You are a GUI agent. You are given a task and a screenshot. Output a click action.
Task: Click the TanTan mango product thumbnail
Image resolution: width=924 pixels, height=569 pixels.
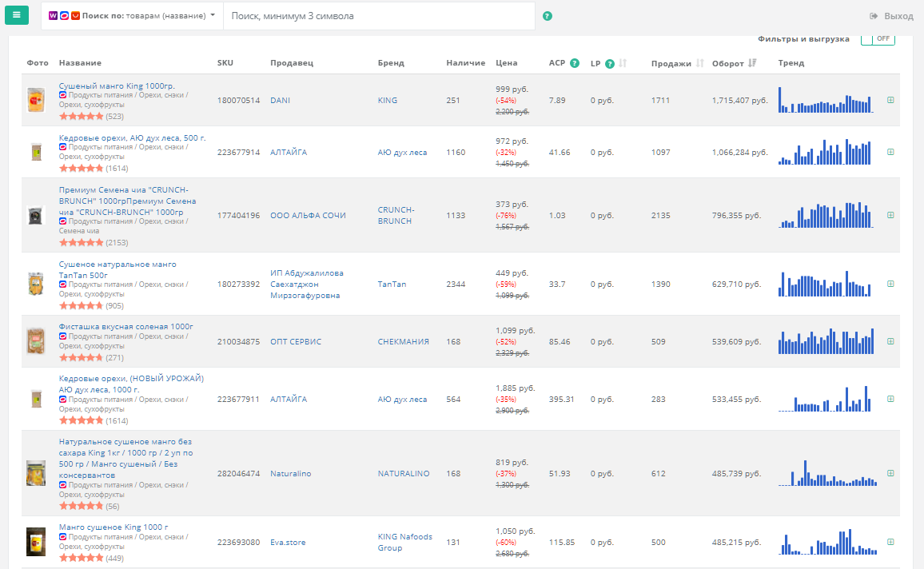coord(35,284)
